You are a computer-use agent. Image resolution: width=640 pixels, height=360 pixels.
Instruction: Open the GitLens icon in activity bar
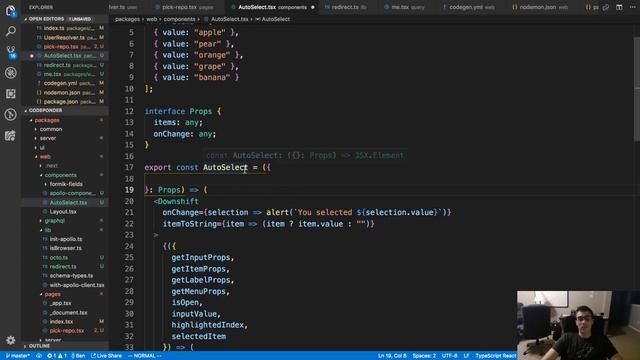click(x=11, y=115)
